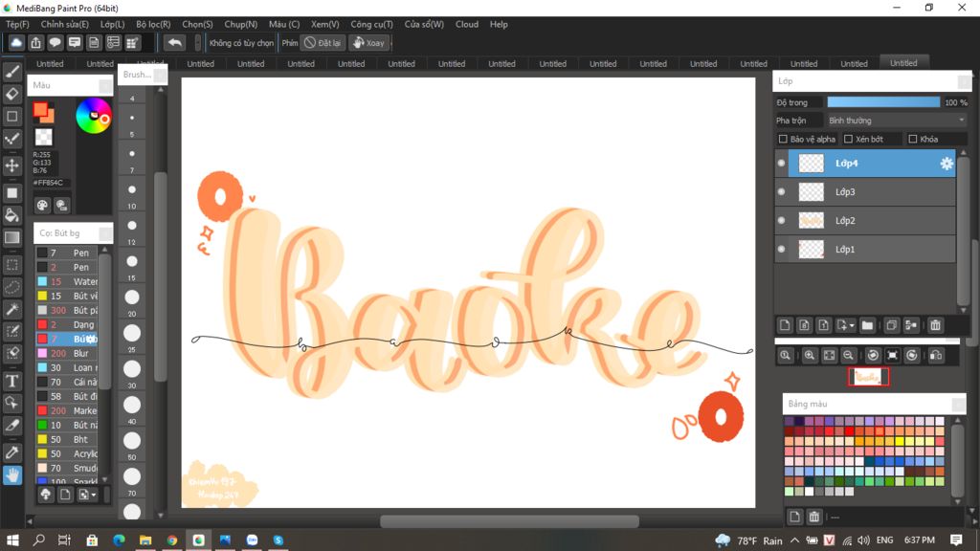Select the rectangular Select tool

point(11,265)
